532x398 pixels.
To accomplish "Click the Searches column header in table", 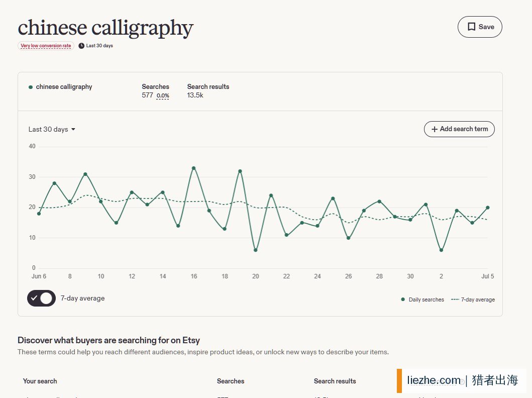I will [231, 381].
